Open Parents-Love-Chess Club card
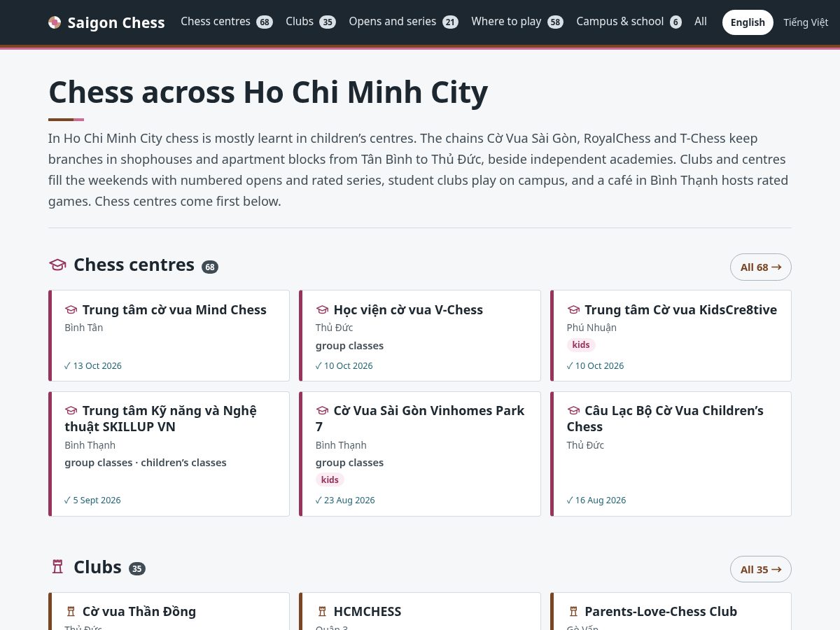This screenshot has width=840, height=630. pyautogui.click(x=671, y=611)
